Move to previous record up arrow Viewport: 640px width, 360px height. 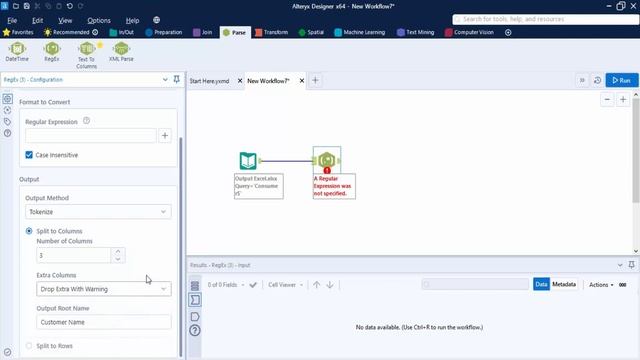pyautogui.click(x=317, y=284)
